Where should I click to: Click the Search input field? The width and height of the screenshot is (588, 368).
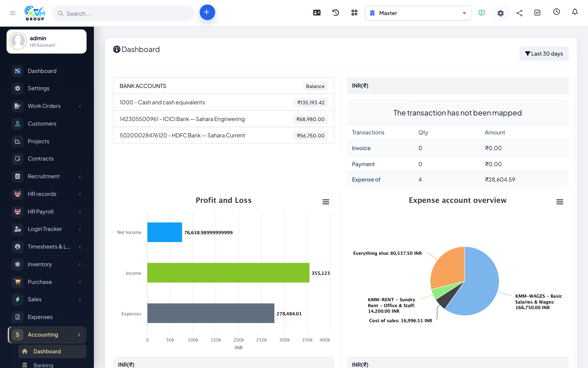point(123,13)
